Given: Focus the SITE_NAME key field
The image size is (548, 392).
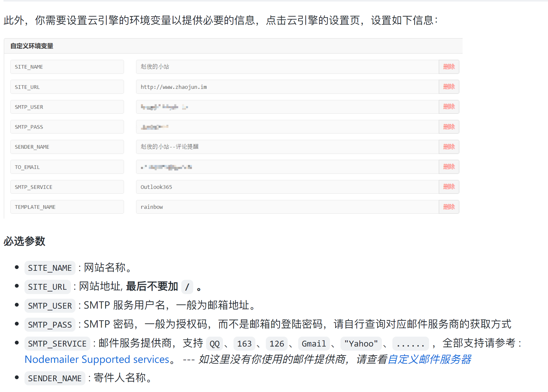Looking at the screenshot, I should tap(67, 67).
